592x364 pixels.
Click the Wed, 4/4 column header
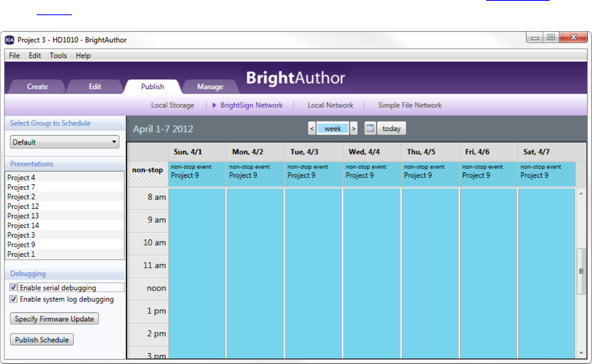(372, 152)
